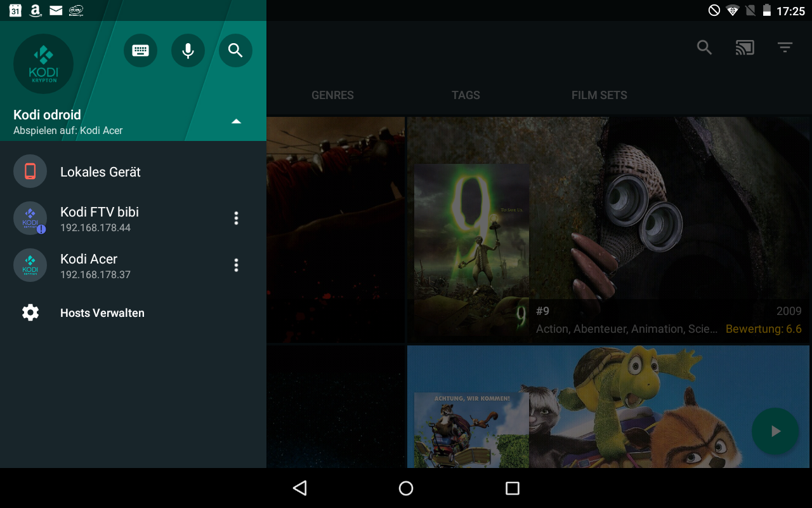Collapse the host list arrow
Image resolution: width=812 pixels, height=508 pixels.
(236, 121)
